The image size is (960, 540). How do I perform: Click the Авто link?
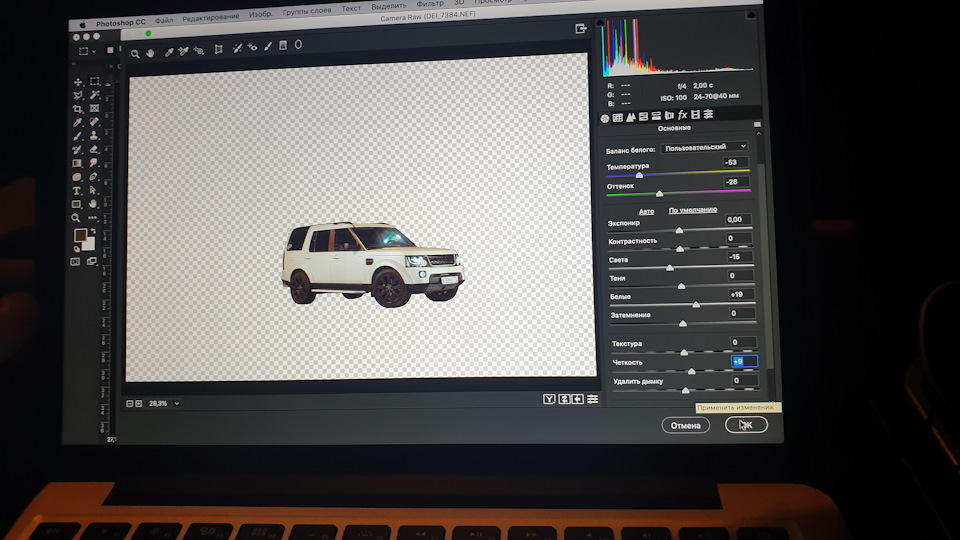(647, 211)
